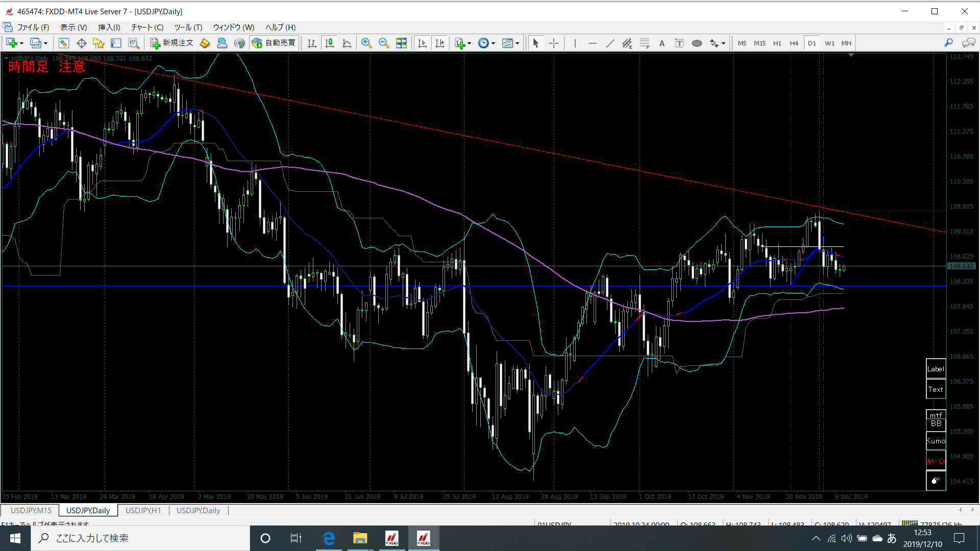Select the ellipse drawing tool
The width and height of the screenshot is (980, 551).
(x=696, y=43)
